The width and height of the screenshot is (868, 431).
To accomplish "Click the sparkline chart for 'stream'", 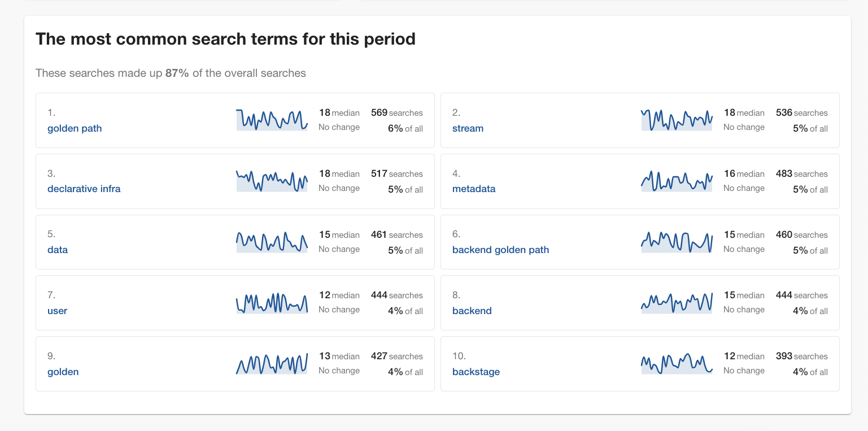I will (x=677, y=120).
